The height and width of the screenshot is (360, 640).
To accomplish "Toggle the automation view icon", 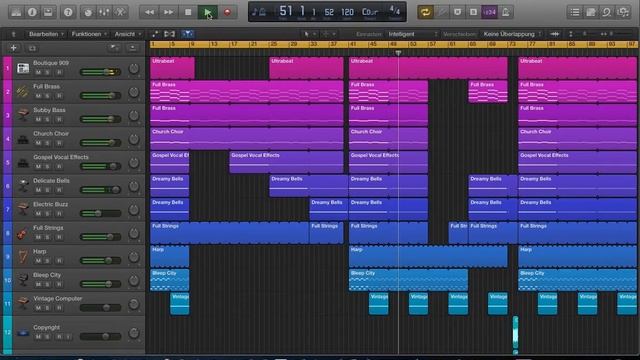I will 155,34.
